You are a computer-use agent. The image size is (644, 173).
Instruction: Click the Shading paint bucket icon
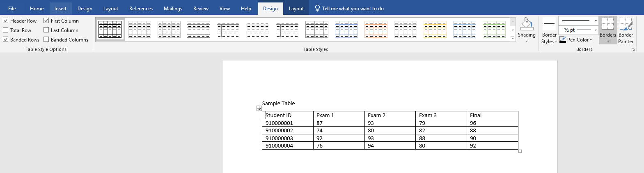point(527,25)
